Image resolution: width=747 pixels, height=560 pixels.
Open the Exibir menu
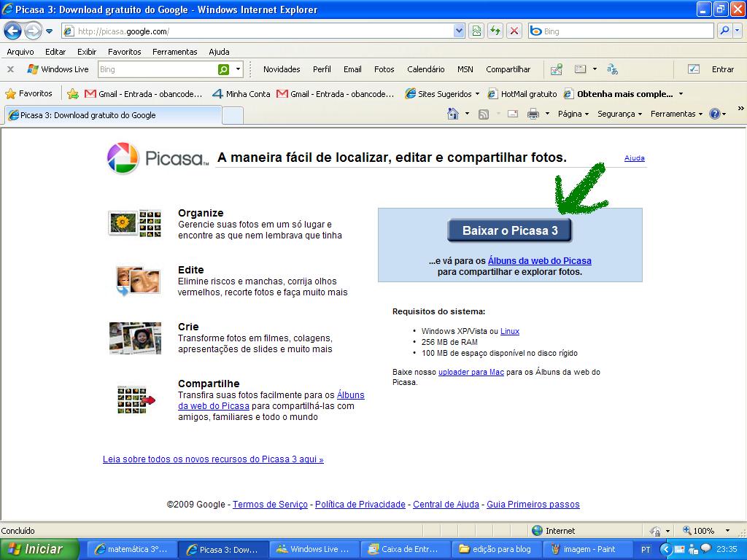click(87, 52)
